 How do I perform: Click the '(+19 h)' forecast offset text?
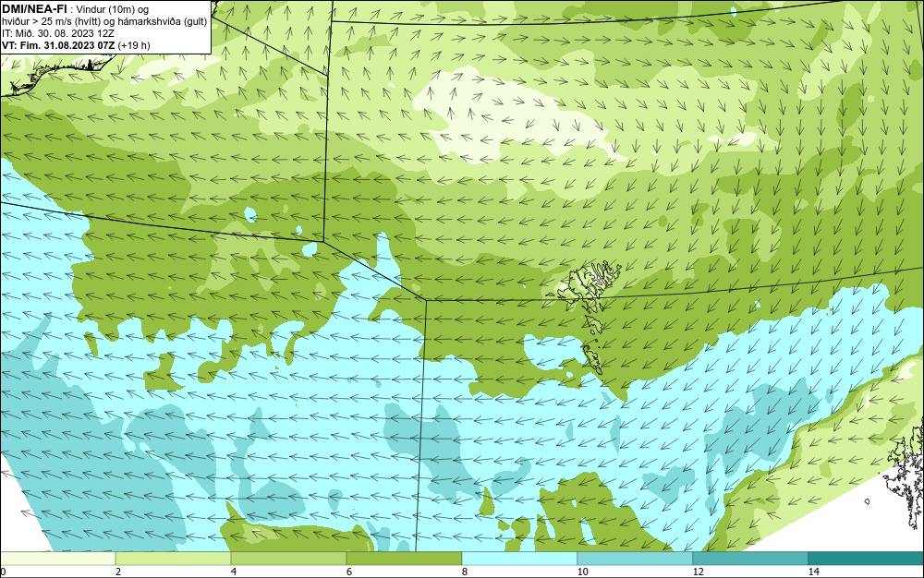click(x=134, y=45)
